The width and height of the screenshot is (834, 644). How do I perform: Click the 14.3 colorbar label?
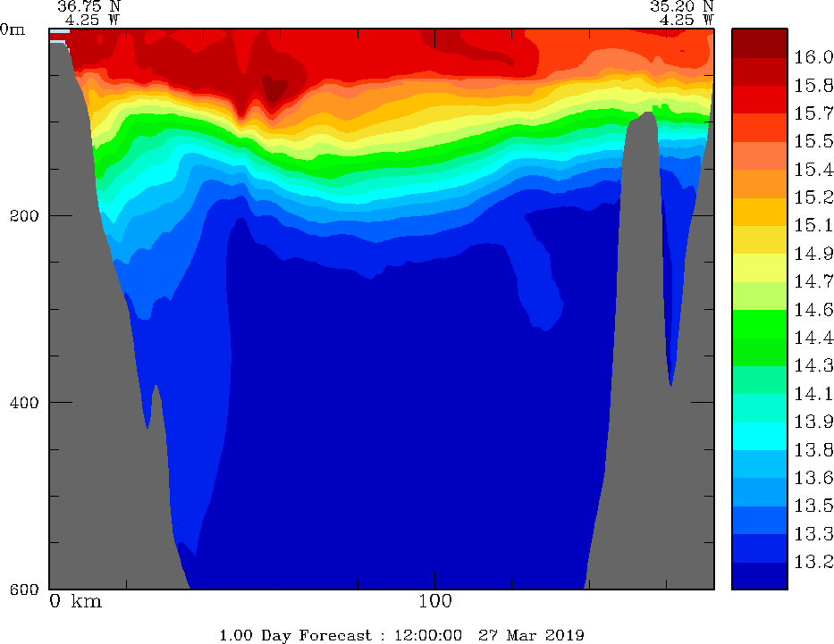[x=813, y=365]
